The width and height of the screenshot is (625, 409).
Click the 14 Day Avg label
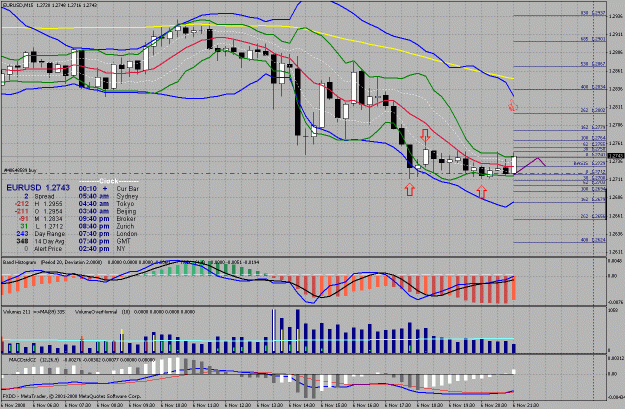49,242
